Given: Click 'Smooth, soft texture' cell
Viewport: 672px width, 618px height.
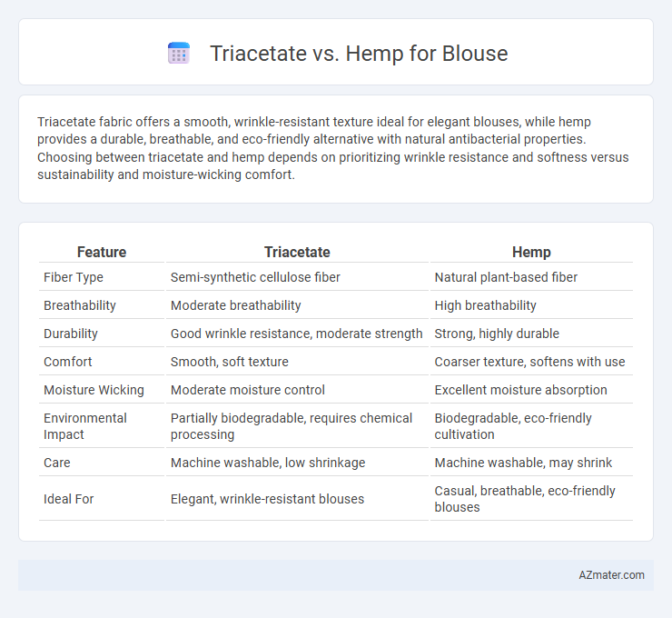Looking at the screenshot, I should [x=230, y=362].
